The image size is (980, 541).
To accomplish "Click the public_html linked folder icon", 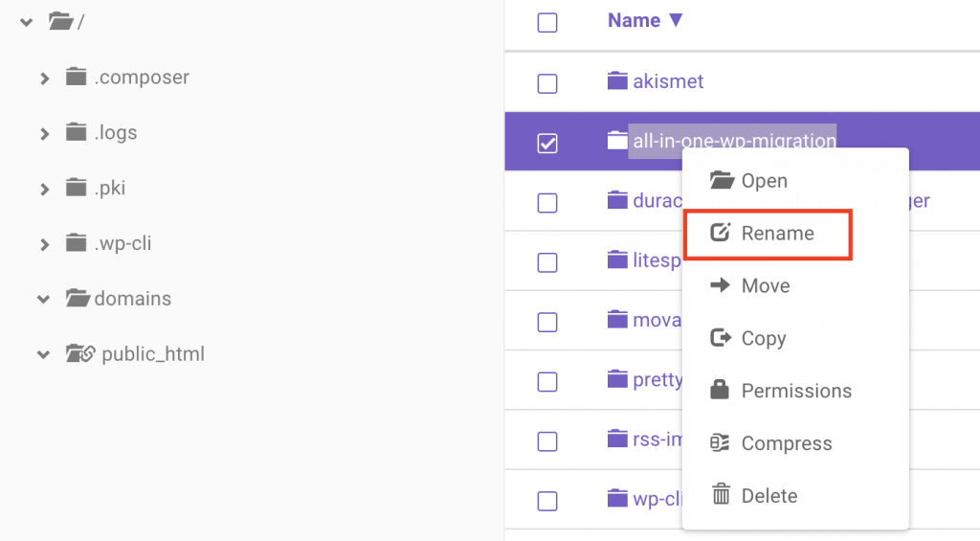I will (x=78, y=354).
